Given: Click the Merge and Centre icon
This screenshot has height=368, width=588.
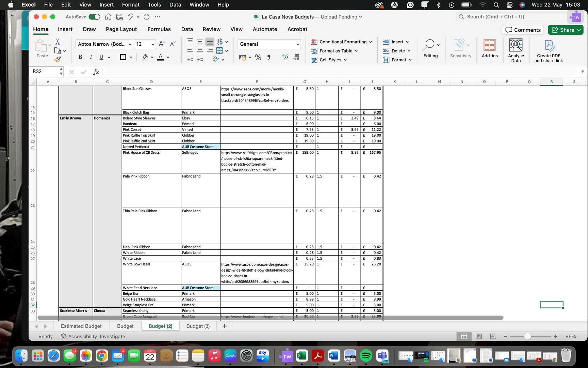Looking at the screenshot, I should point(219,51).
